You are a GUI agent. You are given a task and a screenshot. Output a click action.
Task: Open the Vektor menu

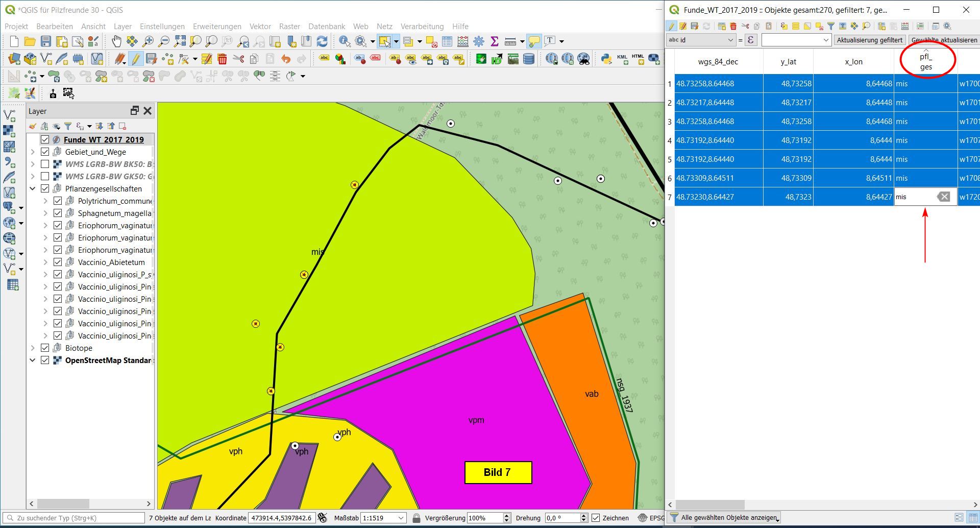coord(260,27)
